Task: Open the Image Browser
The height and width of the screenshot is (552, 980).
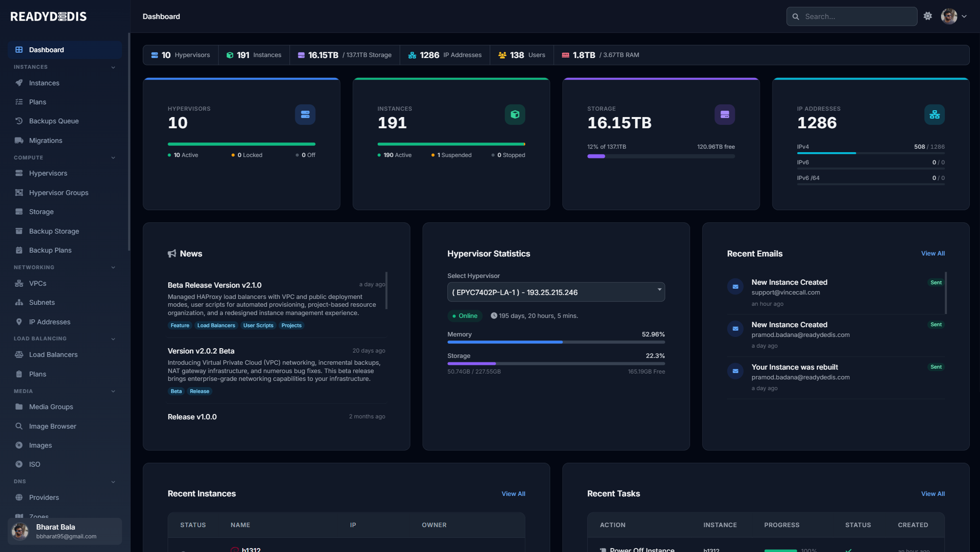Action: click(52, 426)
